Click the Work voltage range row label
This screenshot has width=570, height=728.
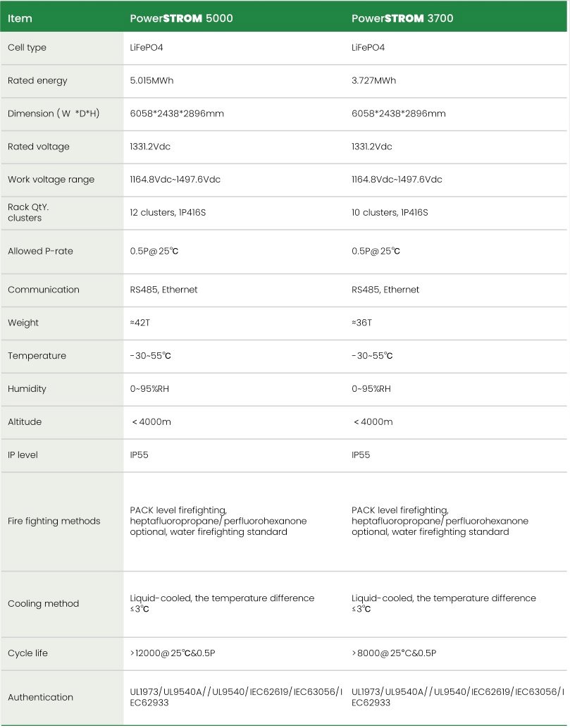click(51, 180)
